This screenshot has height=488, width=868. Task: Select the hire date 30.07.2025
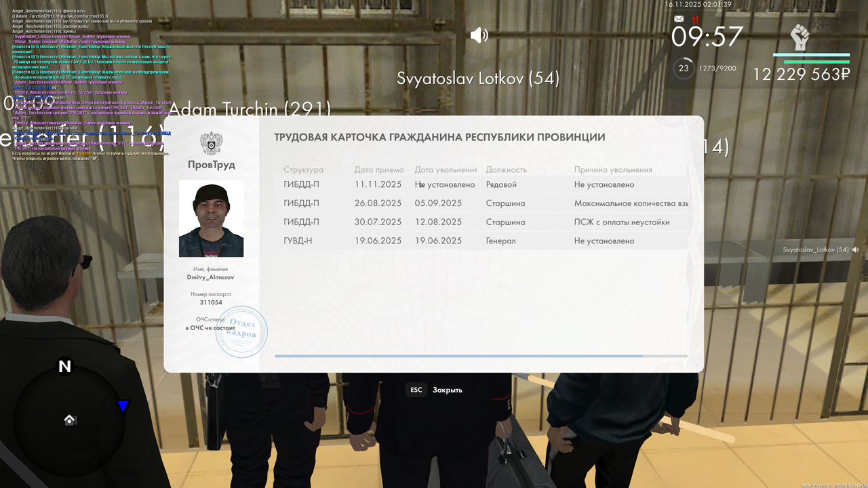[378, 222]
